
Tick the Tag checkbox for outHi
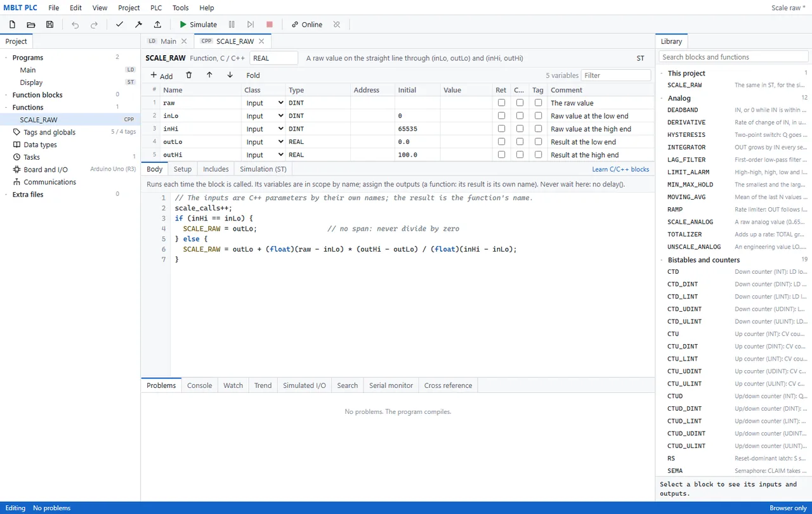(x=538, y=155)
